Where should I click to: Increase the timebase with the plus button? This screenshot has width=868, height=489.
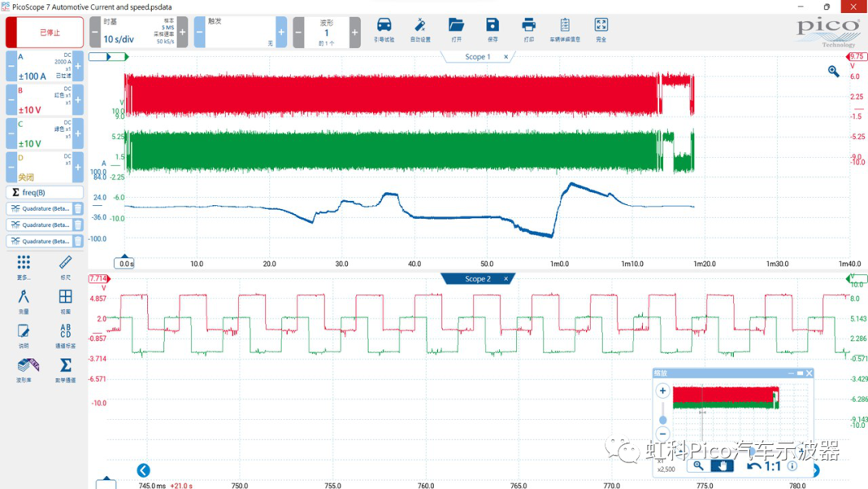pyautogui.click(x=182, y=32)
